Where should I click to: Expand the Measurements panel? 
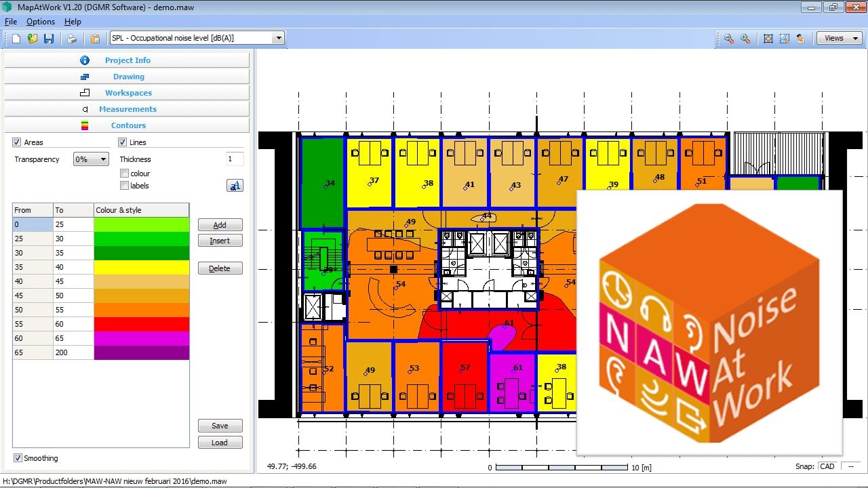pyautogui.click(x=127, y=109)
